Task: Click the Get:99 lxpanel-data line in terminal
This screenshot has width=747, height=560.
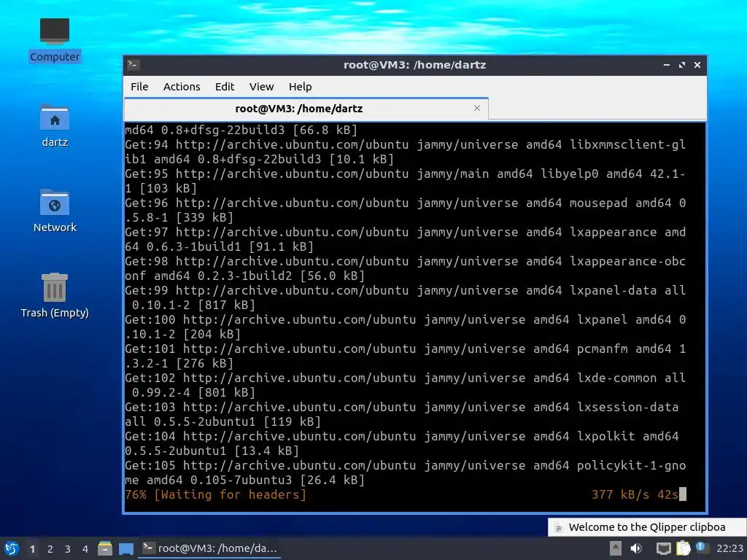Action: [406, 297]
